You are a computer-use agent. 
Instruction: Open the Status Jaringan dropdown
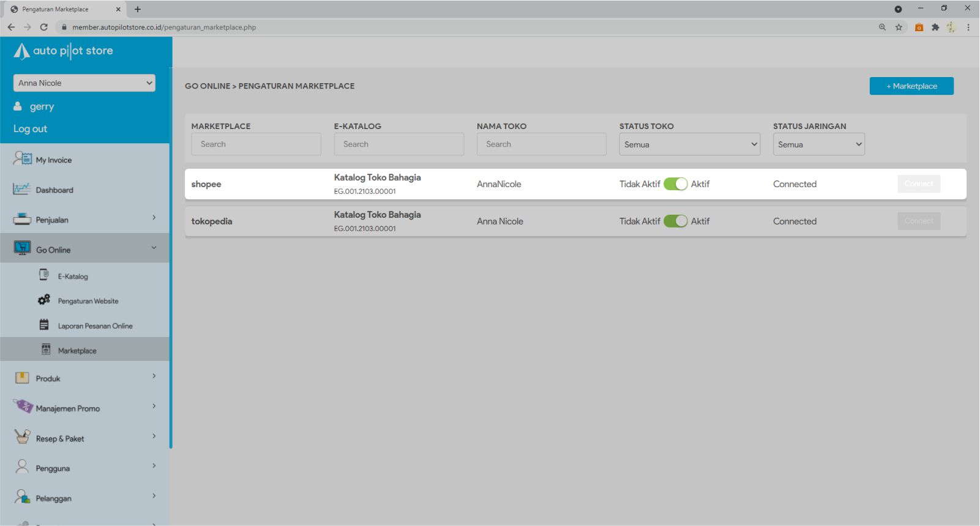pos(818,144)
